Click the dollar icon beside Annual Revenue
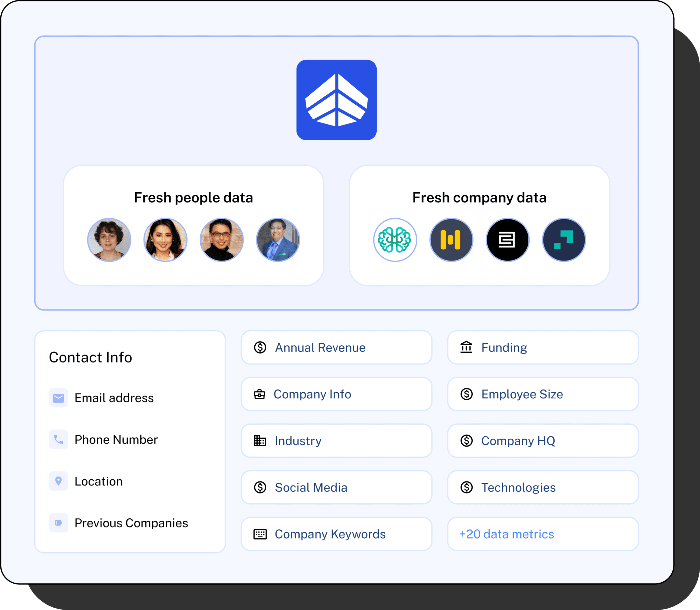The image size is (700, 610). 260,347
